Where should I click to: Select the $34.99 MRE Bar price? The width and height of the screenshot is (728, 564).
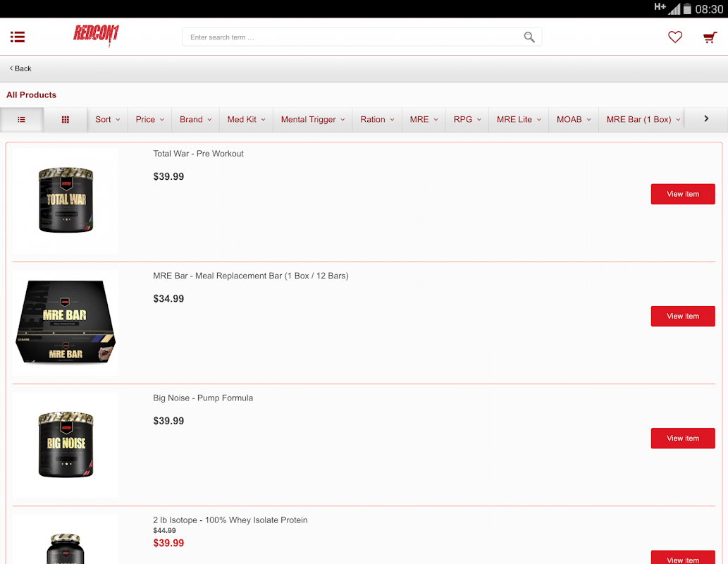(x=168, y=299)
